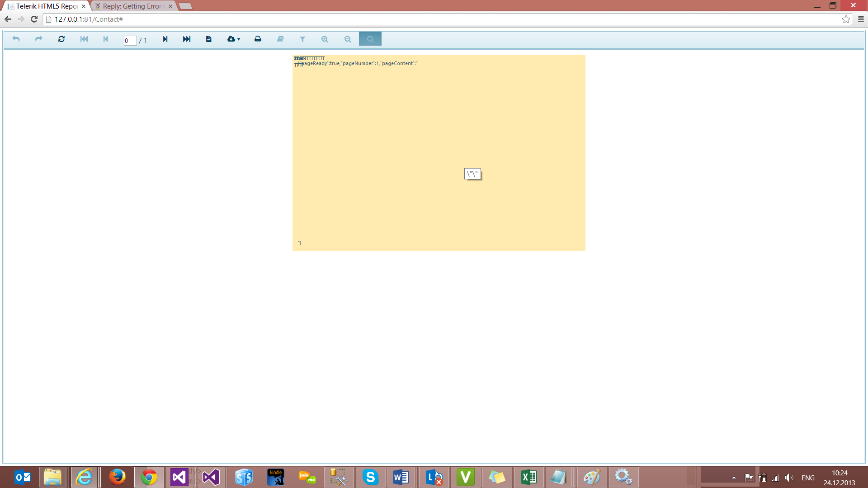Open Skype from the taskbar
This screenshot has width=868, height=488.
[x=370, y=477]
